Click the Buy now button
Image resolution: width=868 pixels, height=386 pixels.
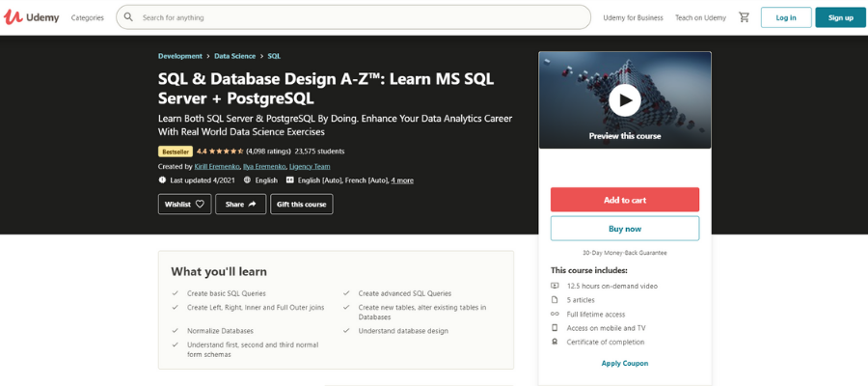624,228
